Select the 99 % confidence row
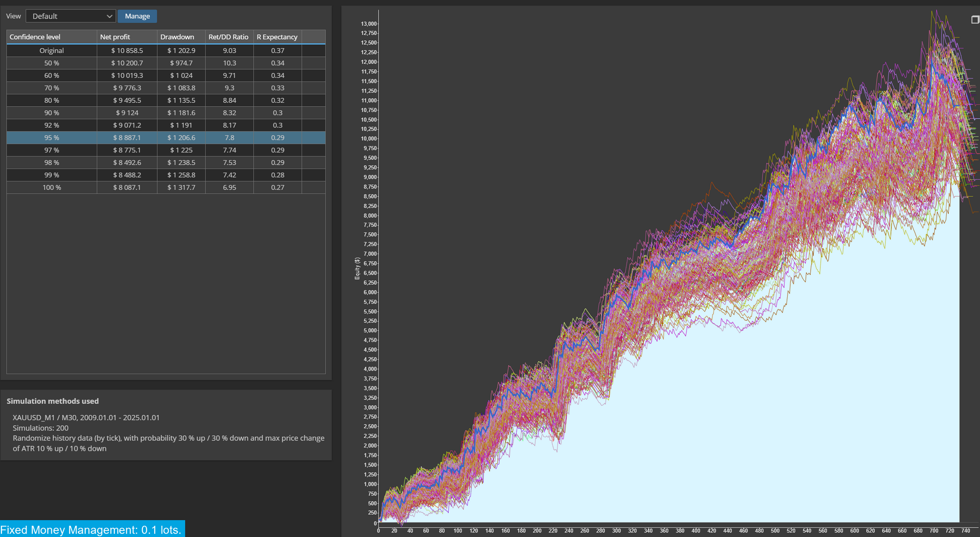The width and height of the screenshot is (980, 537). (166, 175)
